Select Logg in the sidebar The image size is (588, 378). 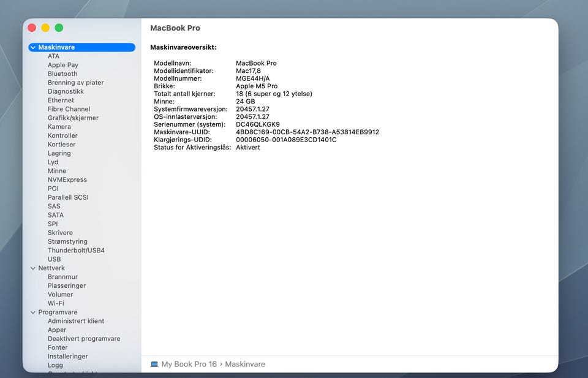(55, 365)
